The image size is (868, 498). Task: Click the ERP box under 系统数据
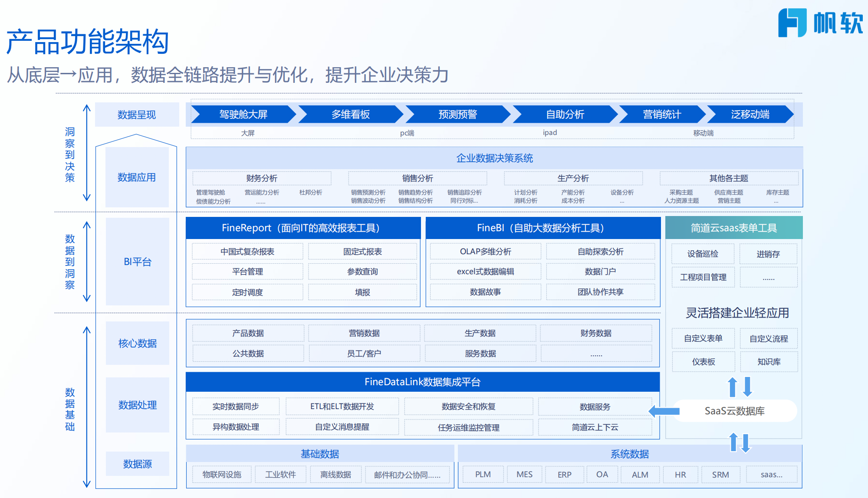pyautogui.click(x=564, y=474)
